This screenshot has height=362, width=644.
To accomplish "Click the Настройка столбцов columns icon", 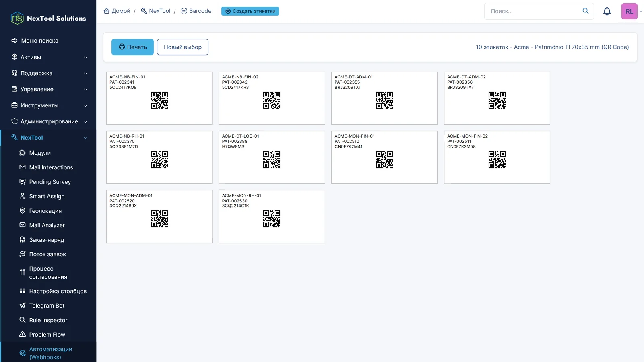I will click(x=23, y=291).
